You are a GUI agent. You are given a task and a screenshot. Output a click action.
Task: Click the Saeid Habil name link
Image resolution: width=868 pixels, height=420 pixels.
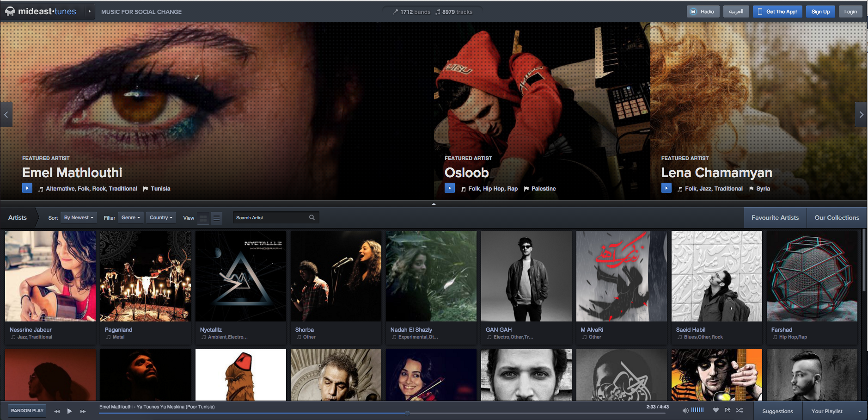[691, 330]
